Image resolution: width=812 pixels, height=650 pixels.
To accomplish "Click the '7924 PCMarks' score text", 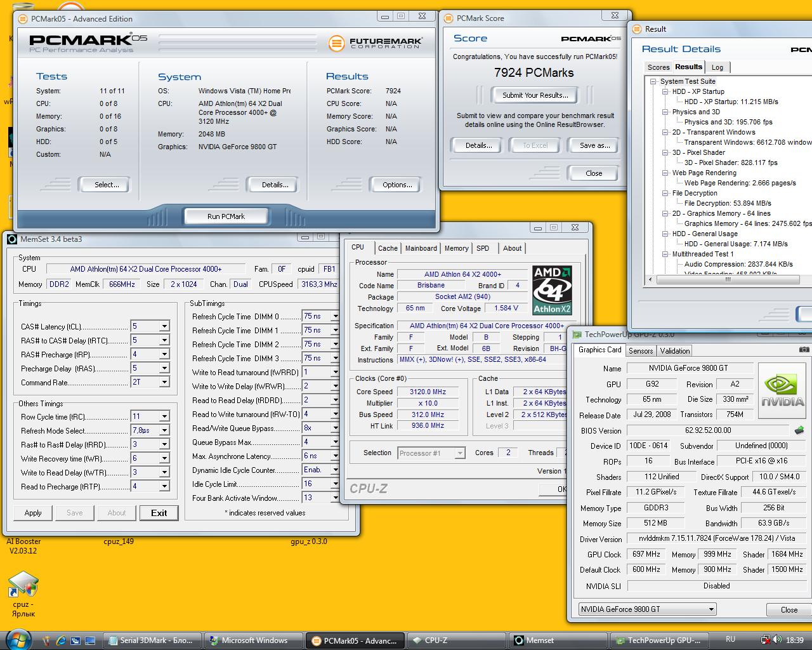I will [534, 72].
